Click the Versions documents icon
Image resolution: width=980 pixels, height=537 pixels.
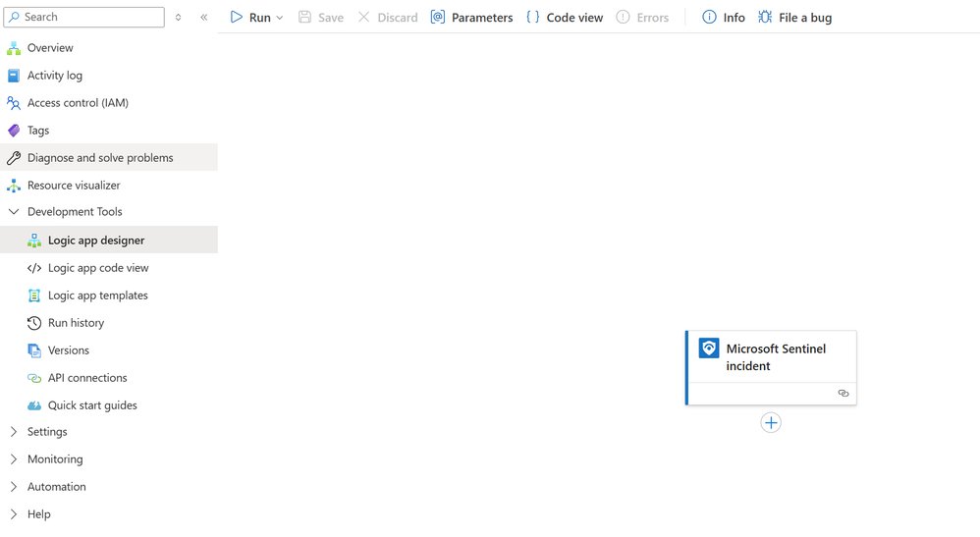[34, 350]
